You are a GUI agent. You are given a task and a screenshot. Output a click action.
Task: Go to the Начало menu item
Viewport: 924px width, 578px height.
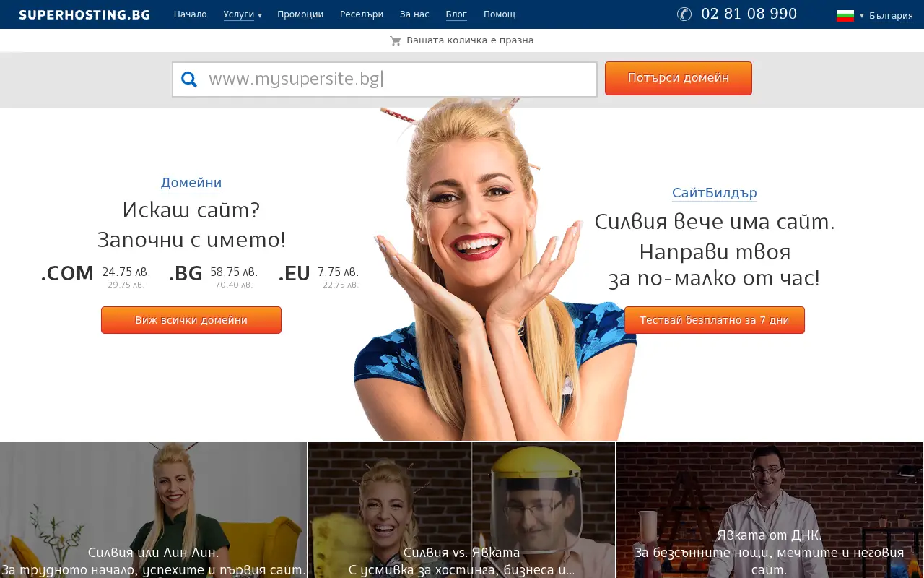tap(191, 14)
